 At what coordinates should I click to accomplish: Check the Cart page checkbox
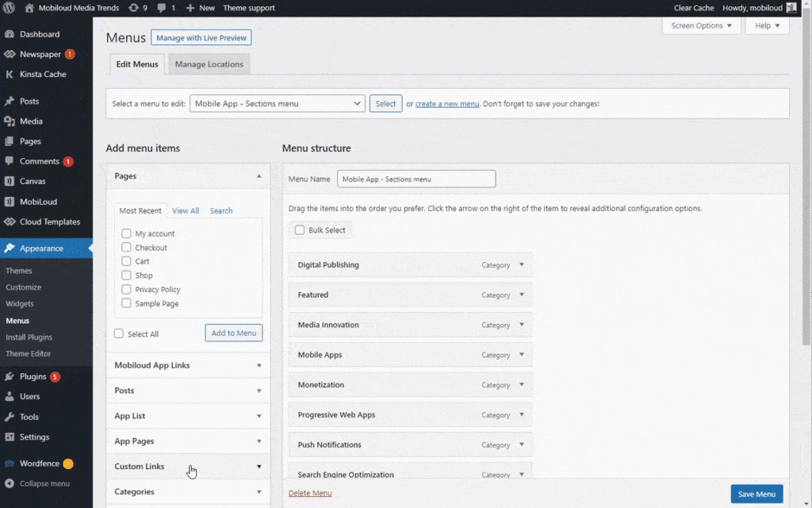point(126,261)
